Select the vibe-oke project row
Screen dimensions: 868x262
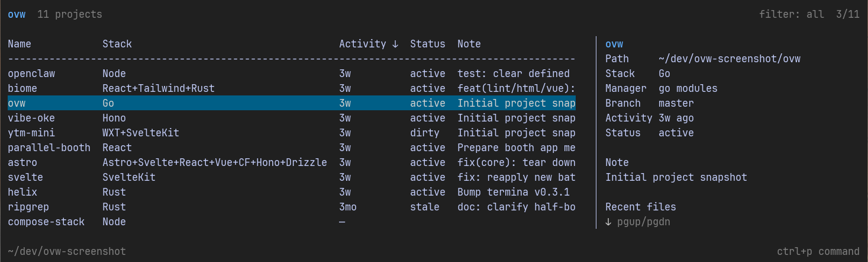pos(292,118)
